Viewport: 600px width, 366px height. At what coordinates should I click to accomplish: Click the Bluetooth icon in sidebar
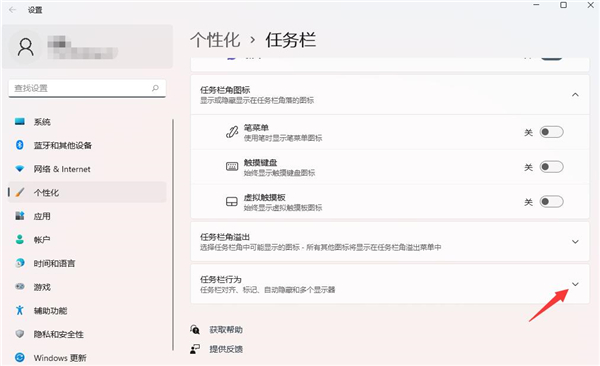click(20, 145)
